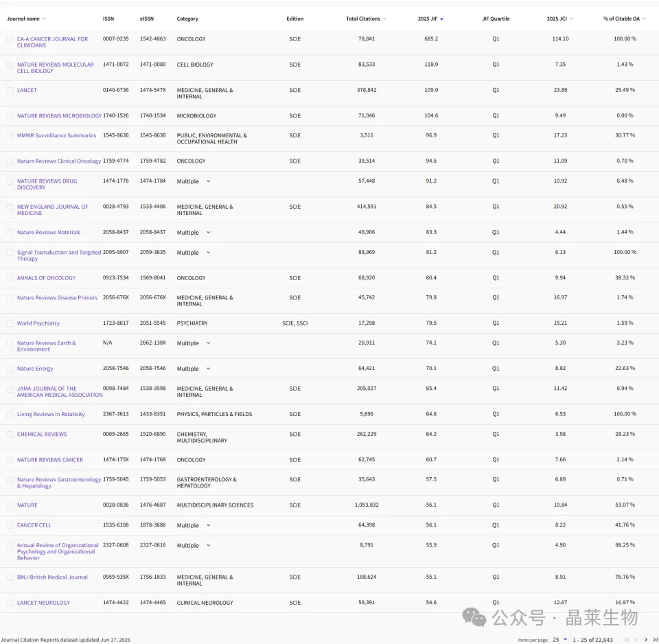Viewport: 659px width, 644px height.
Task: Expand Multiple categories for Annual Review of Organizational Psychology
Action: tap(208, 546)
